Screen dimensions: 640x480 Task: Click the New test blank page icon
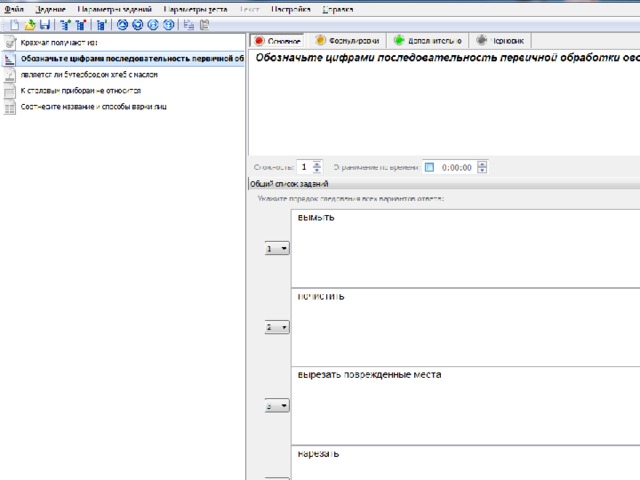click(14, 25)
